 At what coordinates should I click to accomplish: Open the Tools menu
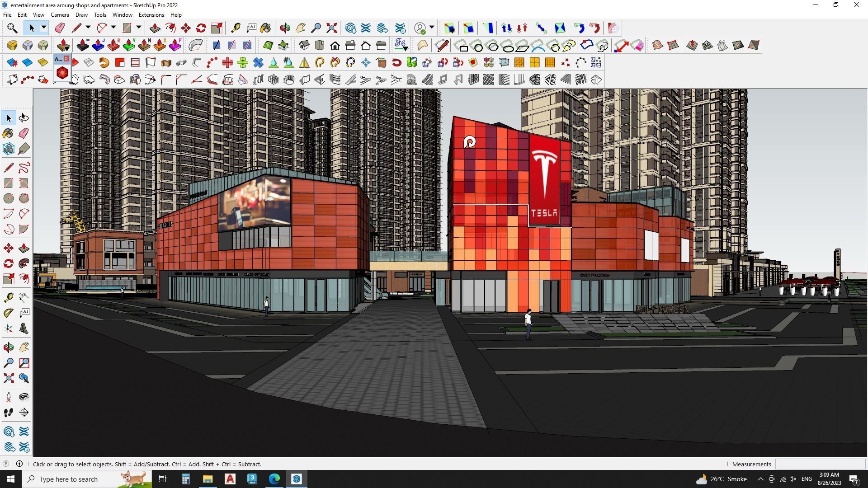coord(100,15)
